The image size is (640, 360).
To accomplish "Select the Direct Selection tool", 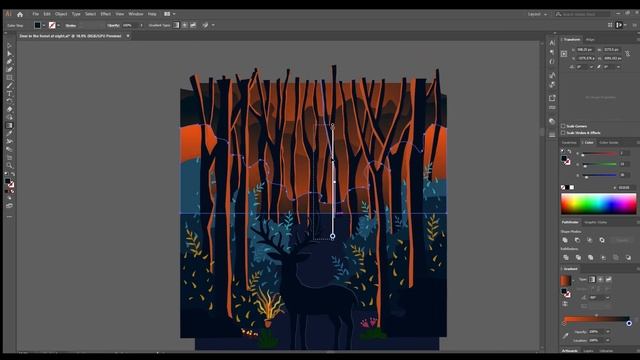I will coord(9,53).
